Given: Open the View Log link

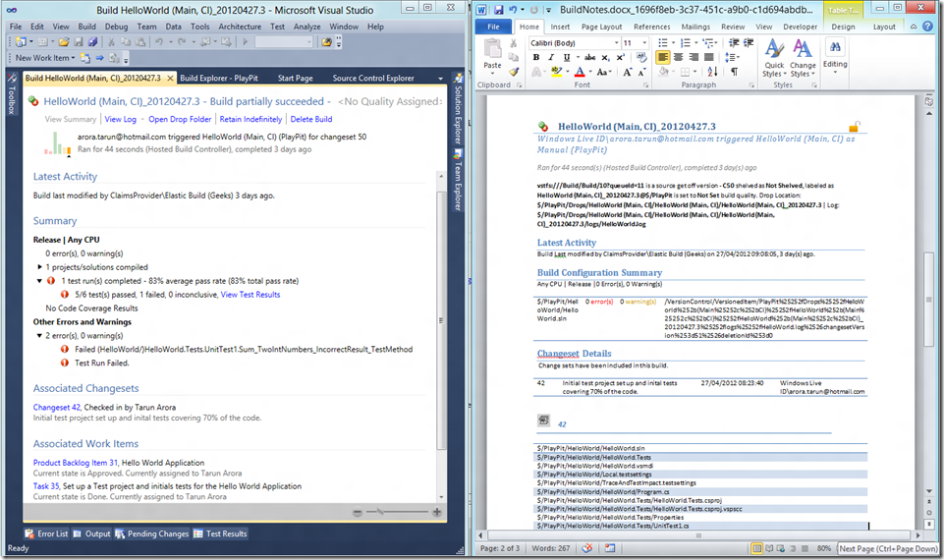Looking at the screenshot, I should coord(121,119).
